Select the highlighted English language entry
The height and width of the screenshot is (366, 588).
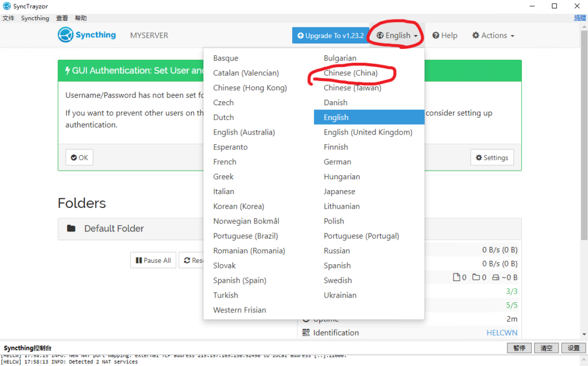click(369, 117)
